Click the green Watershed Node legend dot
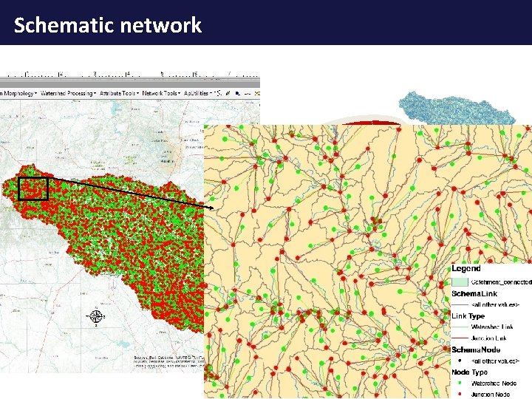The width and height of the screenshot is (532, 399). 460,383
